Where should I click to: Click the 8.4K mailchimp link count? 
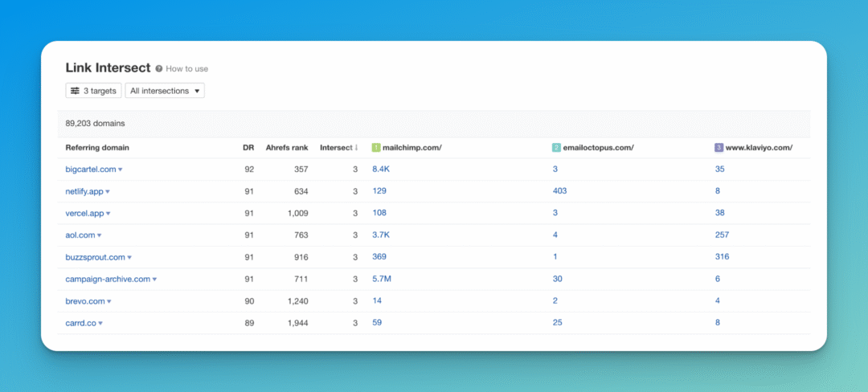point(381,169)
